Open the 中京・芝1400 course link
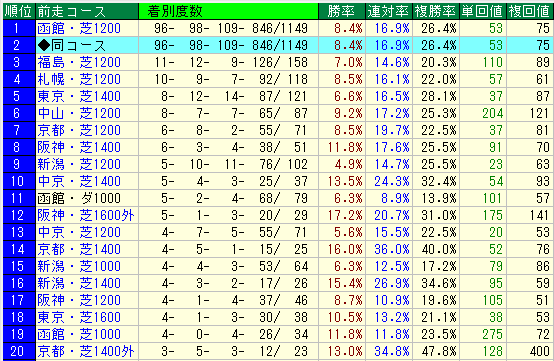The width and height of the screenshot is (554, 361). pos(79,181)
